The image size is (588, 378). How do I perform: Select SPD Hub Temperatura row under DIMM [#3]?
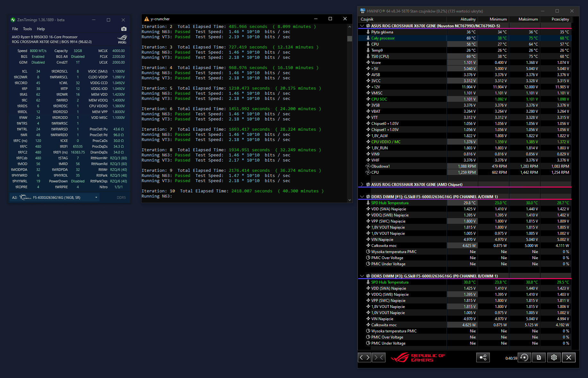465,282
